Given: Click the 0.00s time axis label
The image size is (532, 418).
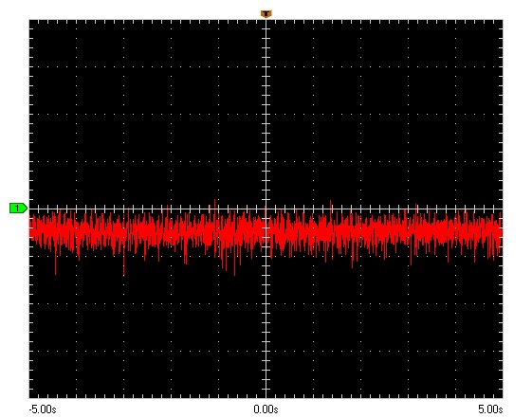Looking at the screenshot, I should pyautogui.click(x=266, y=409).
